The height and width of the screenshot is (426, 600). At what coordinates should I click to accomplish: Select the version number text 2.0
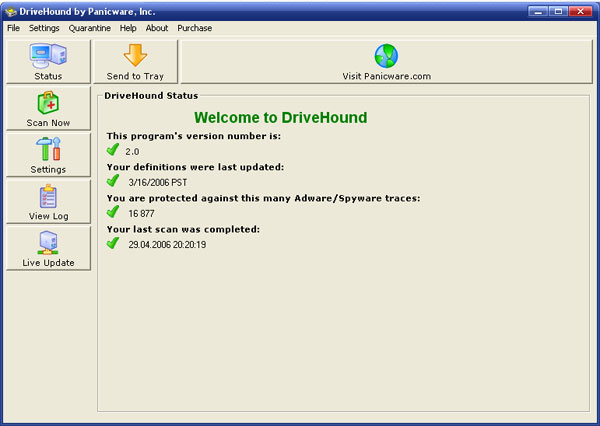pos(132,152)
